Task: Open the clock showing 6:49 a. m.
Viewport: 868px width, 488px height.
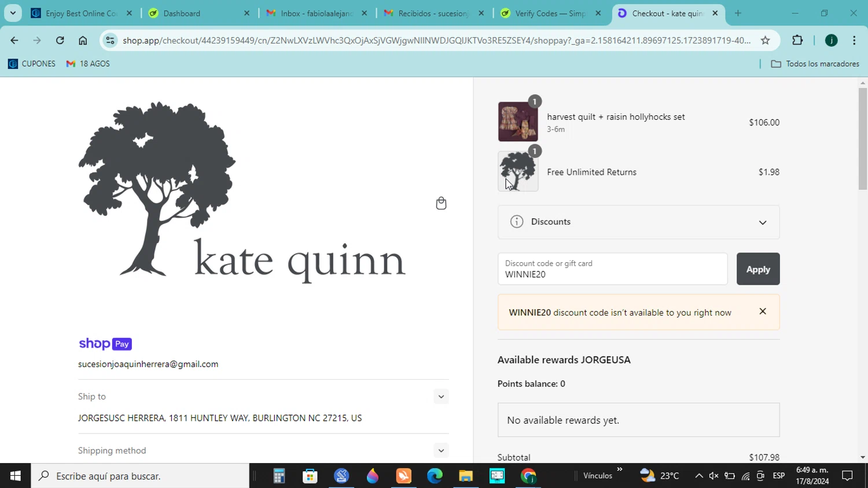Action: [x=812, y=476]
